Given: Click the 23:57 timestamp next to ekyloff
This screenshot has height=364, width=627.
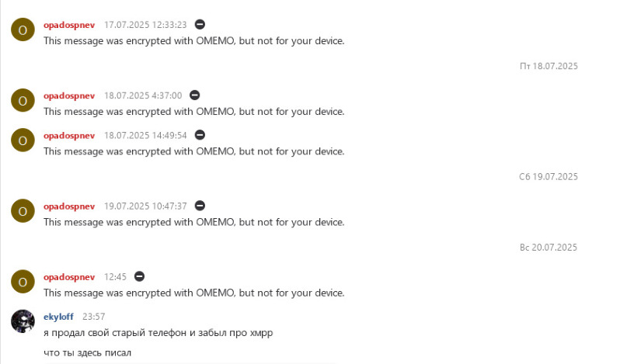Looking at the screenshot, I should [93, 317].
